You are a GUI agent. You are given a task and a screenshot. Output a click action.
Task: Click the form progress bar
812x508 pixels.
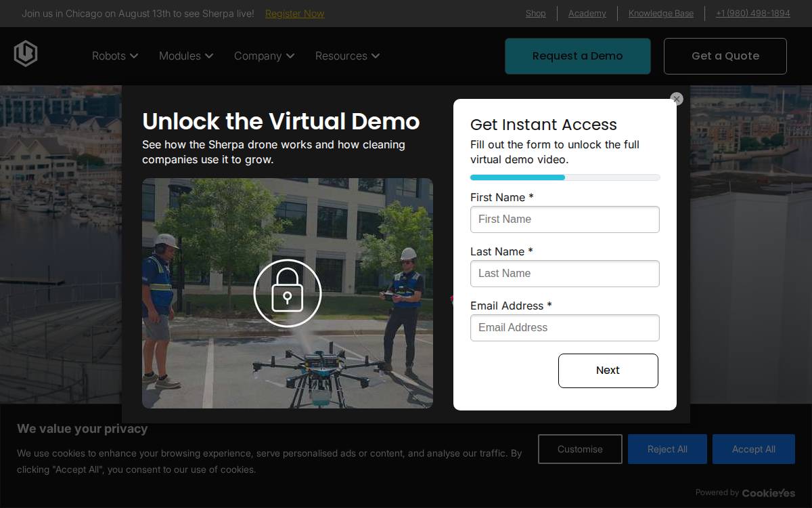(565, 177)
